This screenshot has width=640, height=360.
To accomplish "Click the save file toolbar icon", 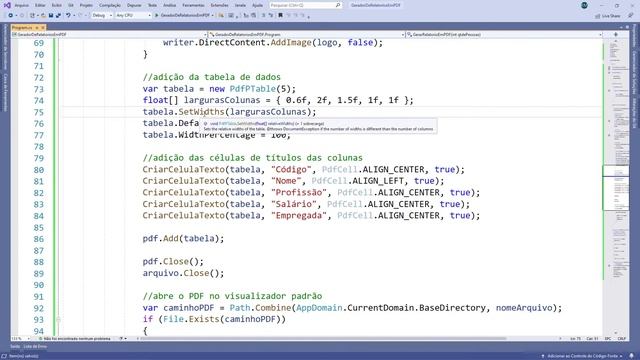I will click(51, 16).
